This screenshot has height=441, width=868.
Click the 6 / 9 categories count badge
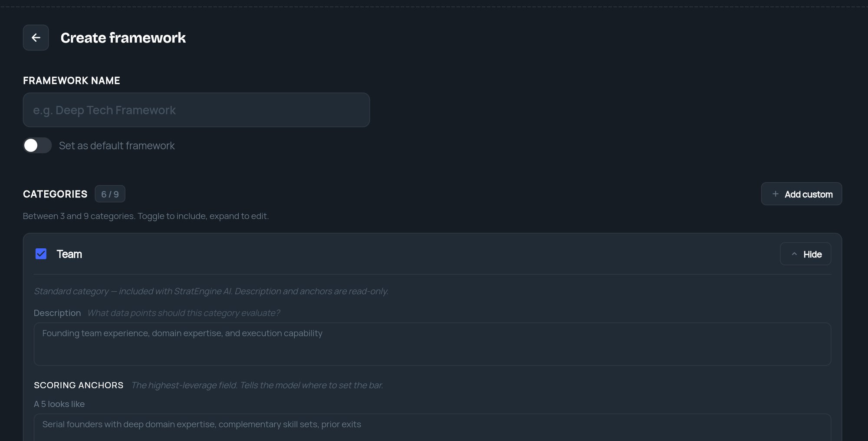[x=110, y=194]
